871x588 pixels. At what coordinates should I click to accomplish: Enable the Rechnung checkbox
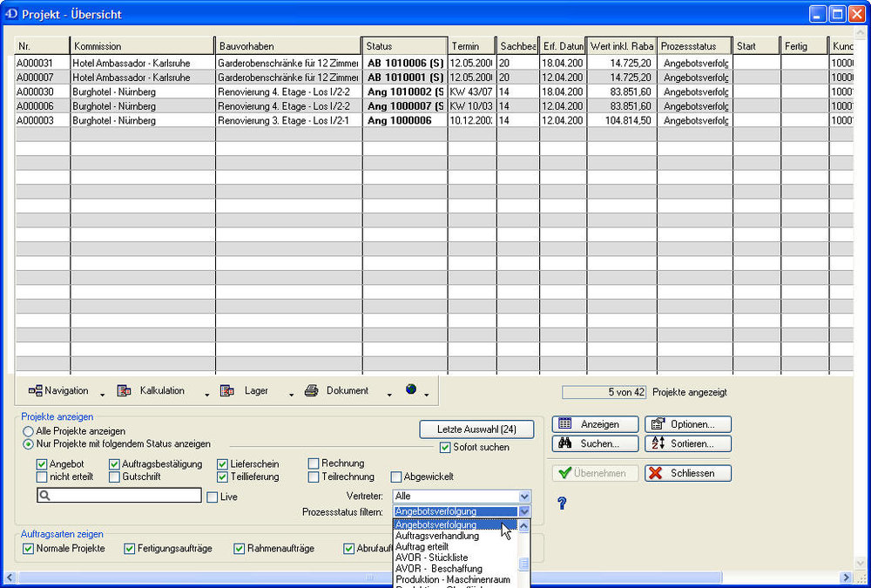tap(314, 463)
